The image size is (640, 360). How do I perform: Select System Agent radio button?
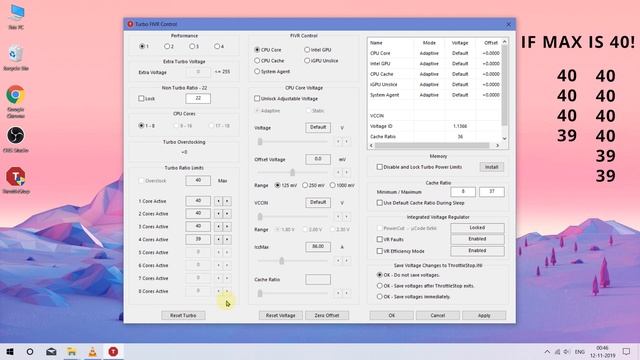tap(257, 71)
